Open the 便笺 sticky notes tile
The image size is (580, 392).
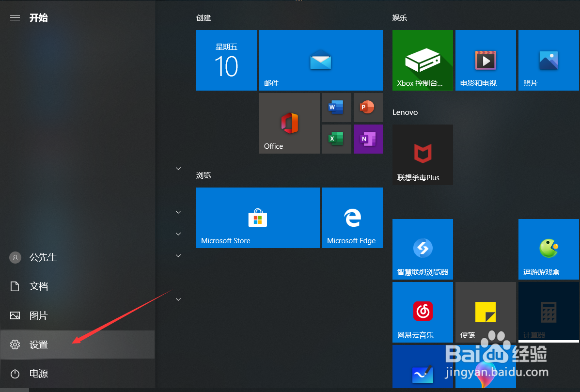(486, 312)
